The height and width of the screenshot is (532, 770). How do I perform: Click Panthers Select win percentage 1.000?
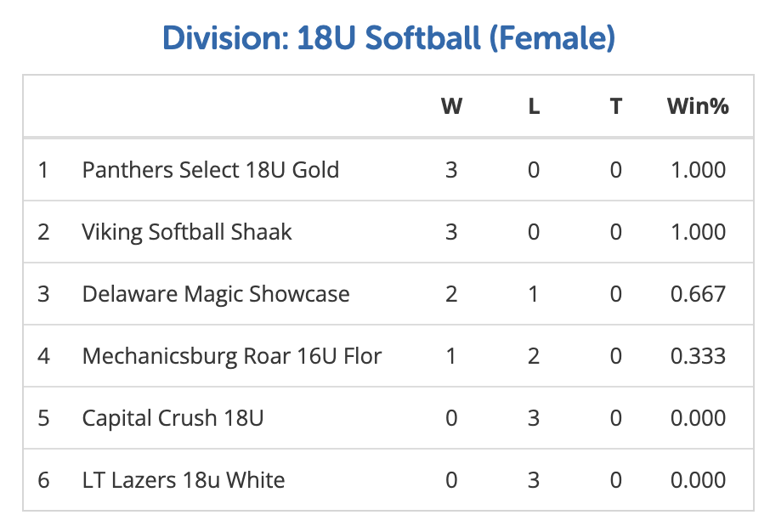pos(698,170)
